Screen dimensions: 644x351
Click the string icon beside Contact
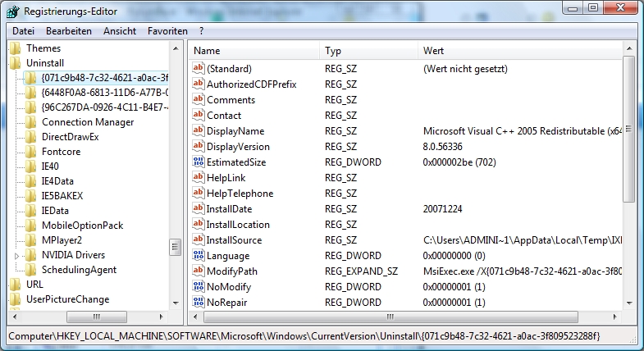[199, 115]
